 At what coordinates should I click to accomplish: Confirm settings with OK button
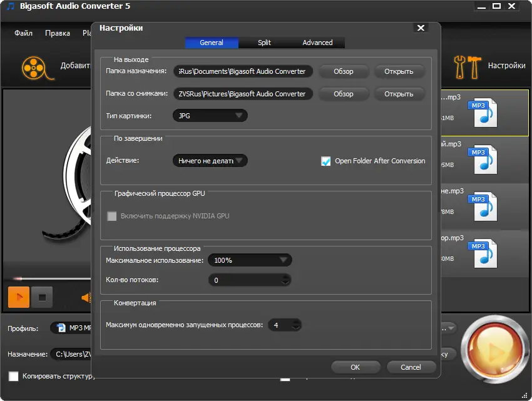click(x=356, y=367)
